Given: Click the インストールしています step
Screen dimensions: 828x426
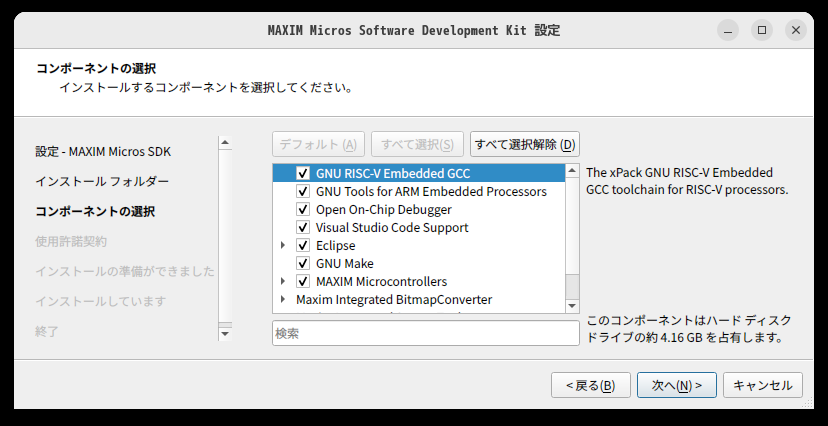Looking at the screenshot, I should pyautogui.click(x=101, y=301).
